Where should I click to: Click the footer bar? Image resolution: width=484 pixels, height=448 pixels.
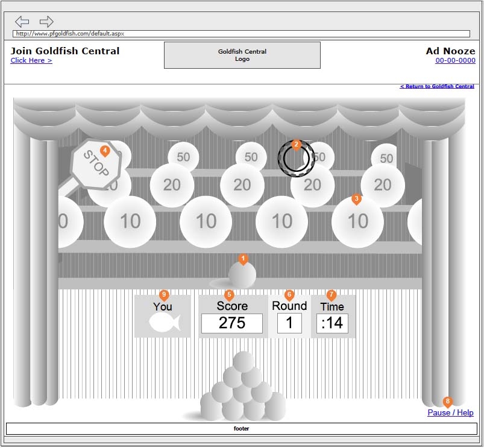tap(241, 429)
